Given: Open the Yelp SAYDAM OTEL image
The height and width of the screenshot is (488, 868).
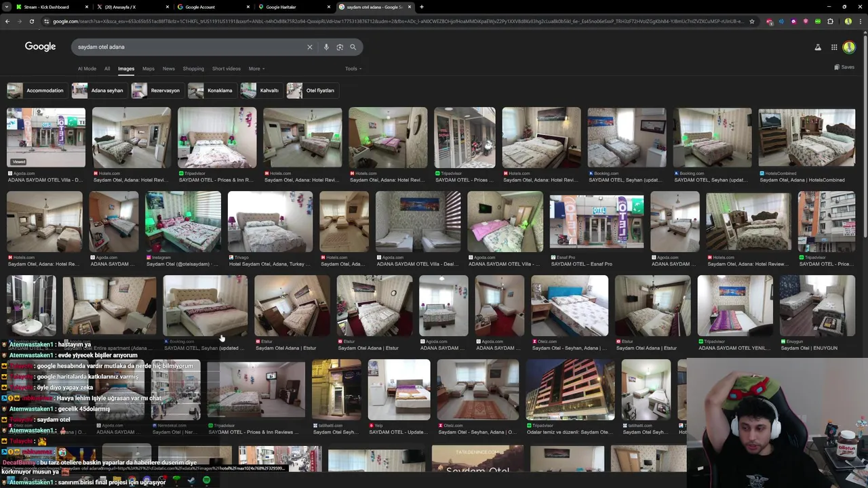Looking at the screenshot, I should tap(399, 390).
